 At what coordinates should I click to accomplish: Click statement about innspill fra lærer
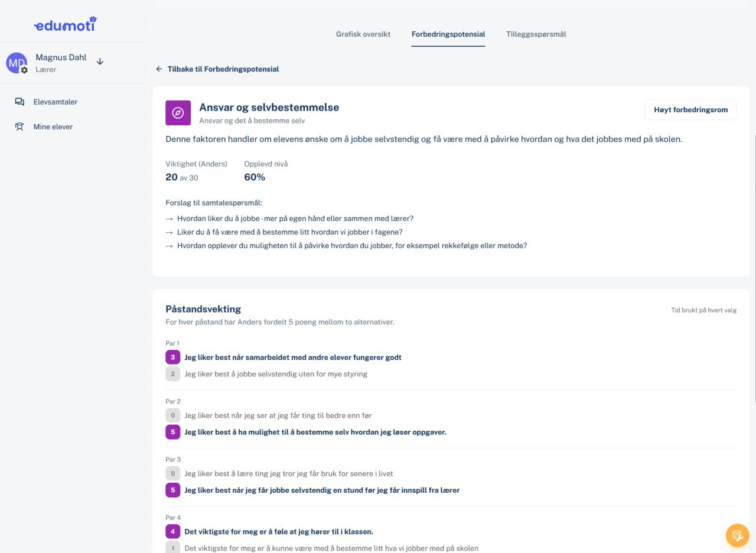pyautogui.click(x=322, y=490)
